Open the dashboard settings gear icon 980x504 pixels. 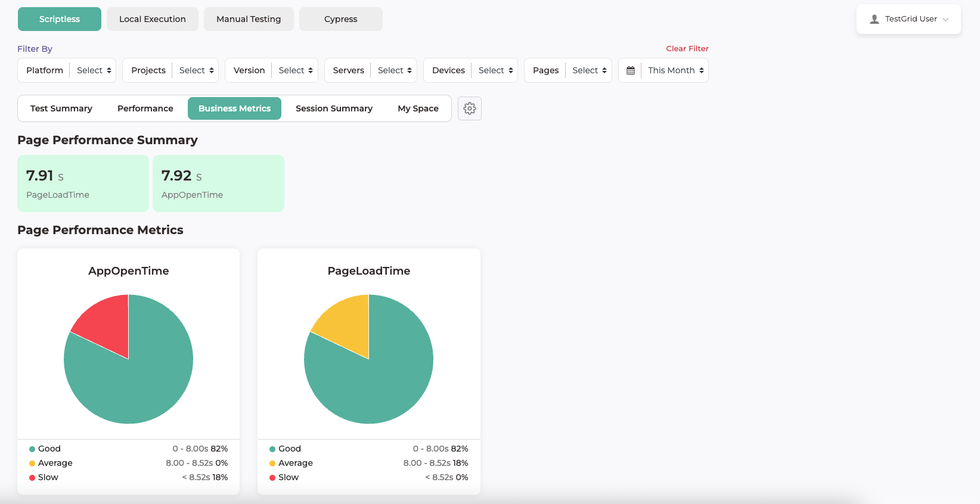470,108
